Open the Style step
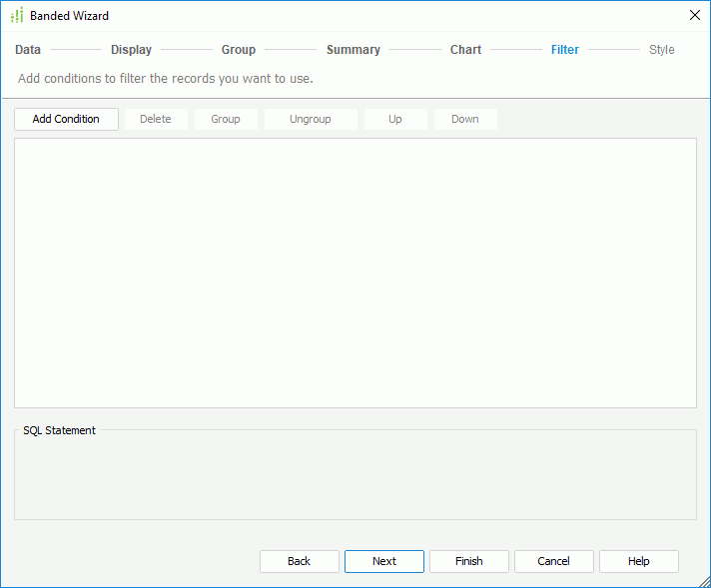 tap(662, 49)
